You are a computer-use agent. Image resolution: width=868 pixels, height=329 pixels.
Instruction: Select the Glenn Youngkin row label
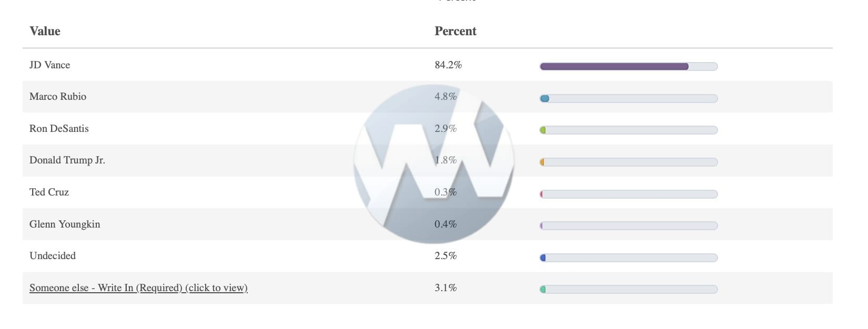coord(65,224)
